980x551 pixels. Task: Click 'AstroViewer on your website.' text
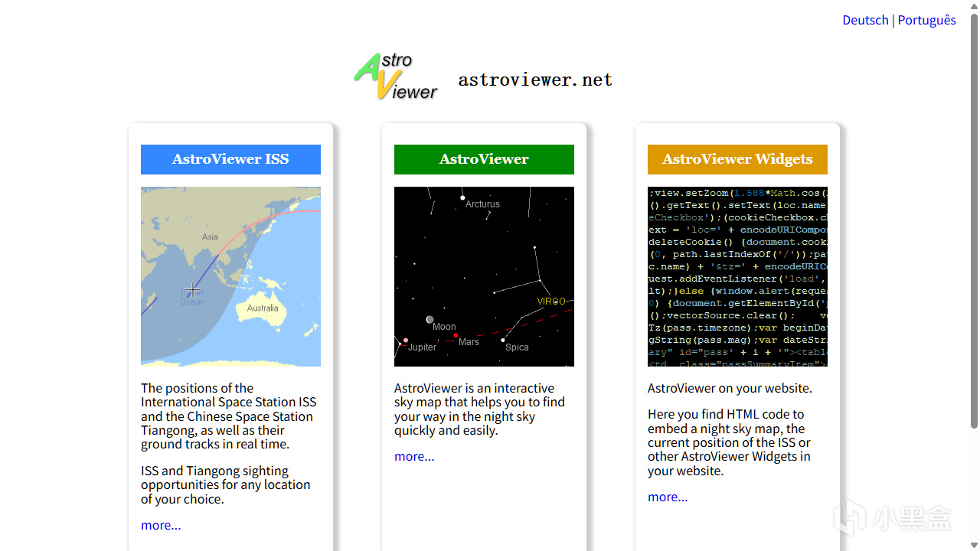[x=730, y=388]
